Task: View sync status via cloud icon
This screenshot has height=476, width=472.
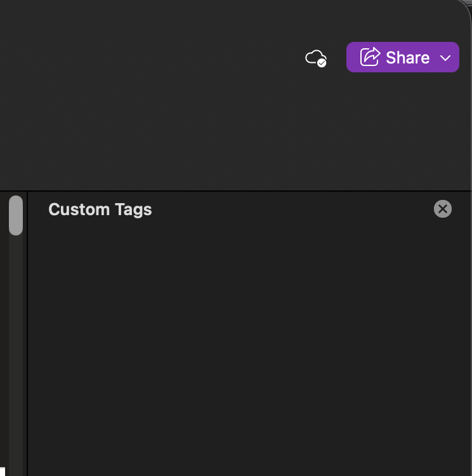Action: (315, 58)
